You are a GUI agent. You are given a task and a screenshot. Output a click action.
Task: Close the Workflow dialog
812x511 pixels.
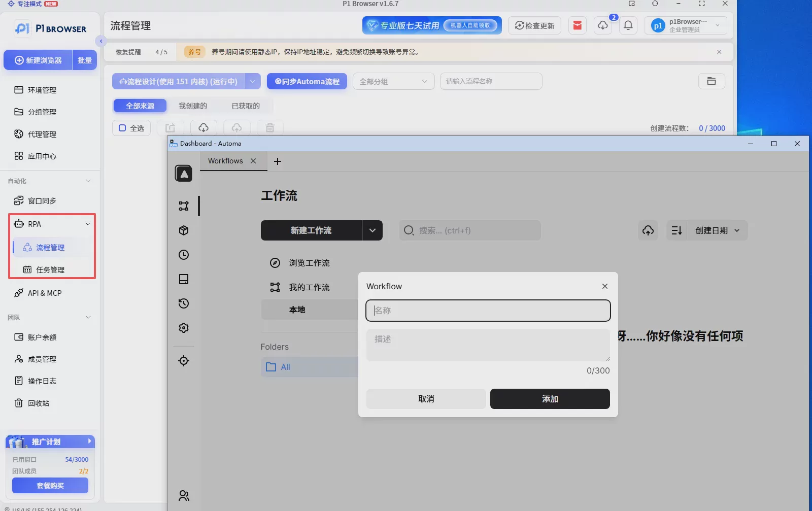605,286
